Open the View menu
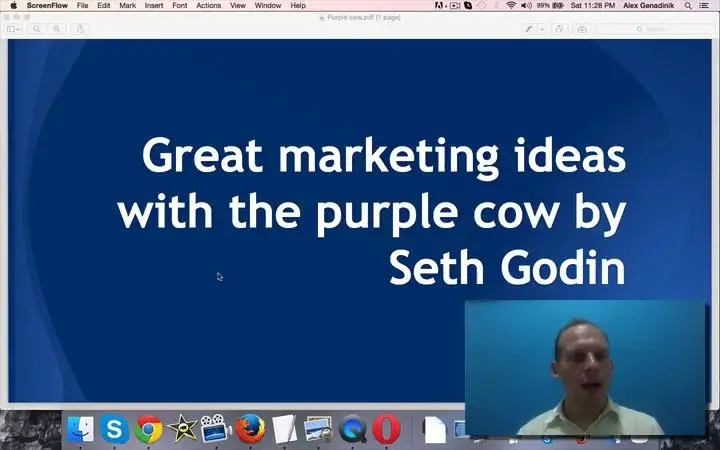 point(238,6)
